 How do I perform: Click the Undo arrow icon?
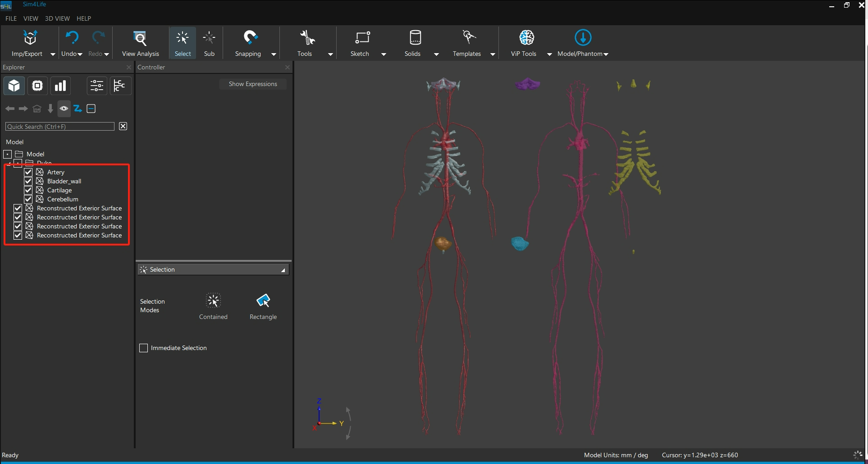[x=72, y=38]
